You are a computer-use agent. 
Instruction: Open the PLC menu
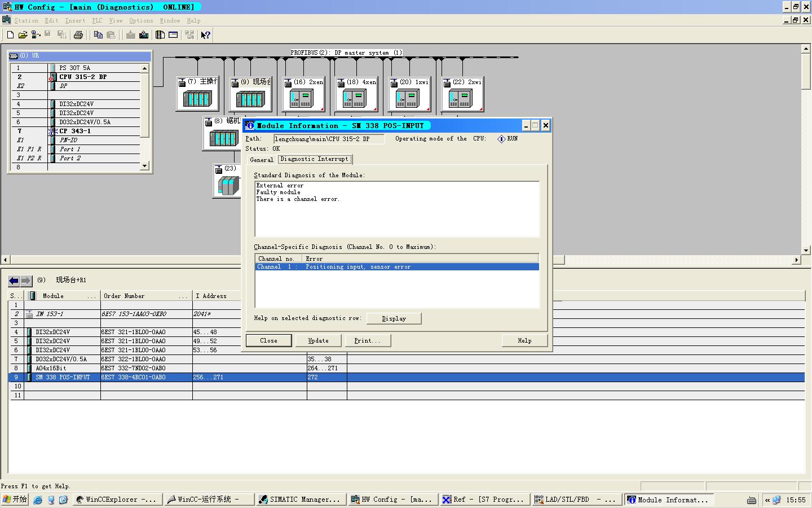click(x=98, y=21)
